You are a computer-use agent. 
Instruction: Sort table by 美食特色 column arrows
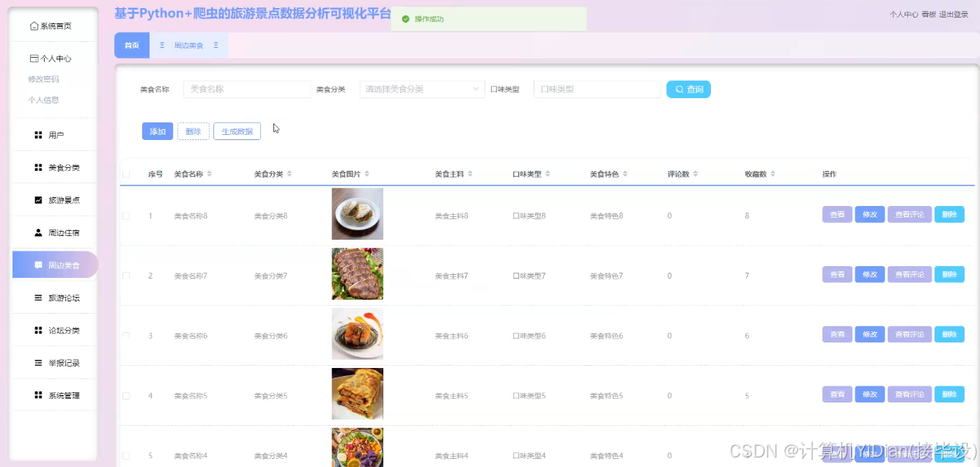coord(625,174)
